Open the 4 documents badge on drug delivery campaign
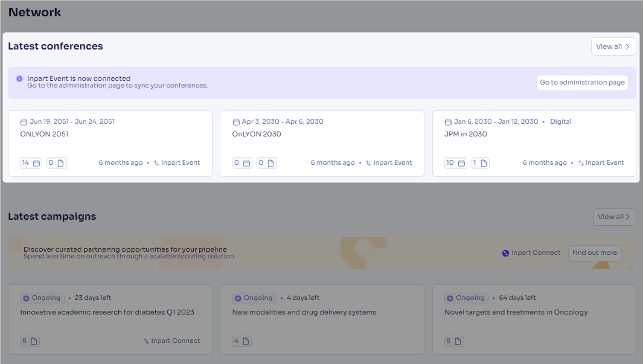This screenshot has width=643, height=364. (x=242, y=341)
